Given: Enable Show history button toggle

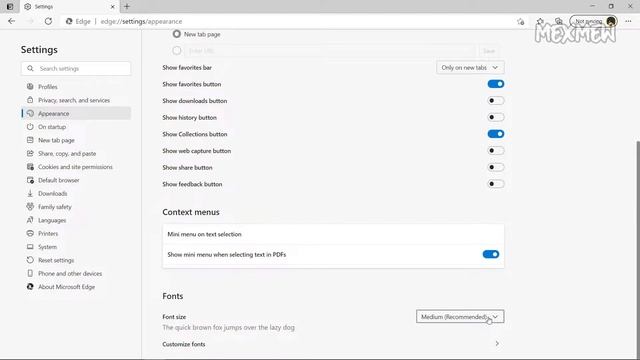Looking at the screenshot, I should (496, 117).
